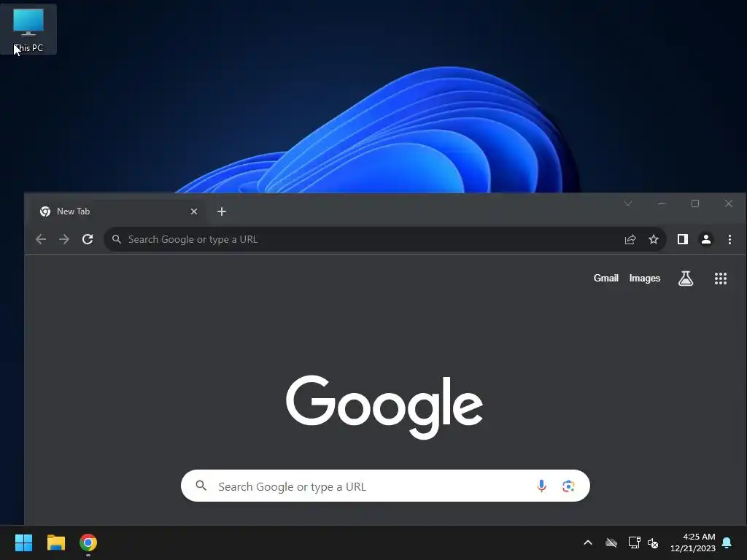The image size is (747, 560).
Task: Close the New Tab tab
Action: click(x=194, y=211)
